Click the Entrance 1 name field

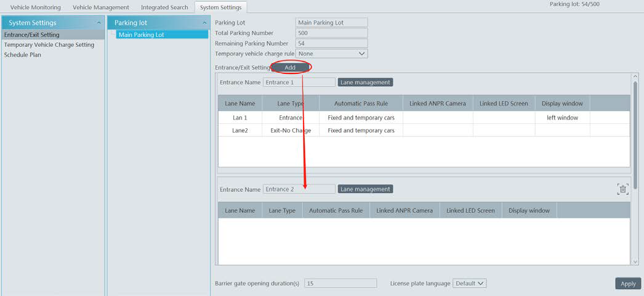coord(299,82)
